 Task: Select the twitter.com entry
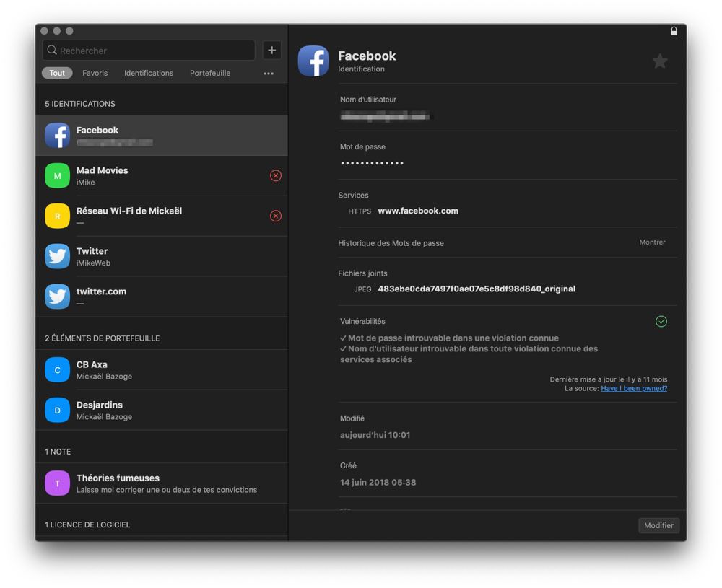click(x=162, y=297)
